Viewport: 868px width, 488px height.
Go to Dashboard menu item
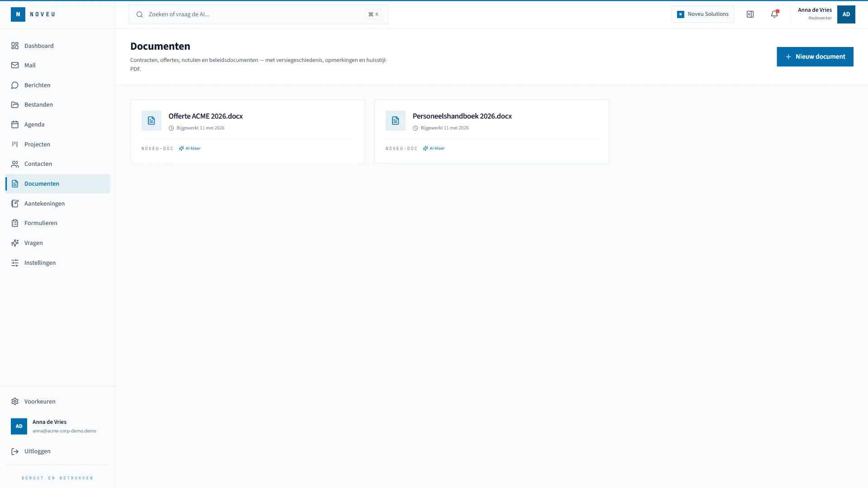click(57, 46)
